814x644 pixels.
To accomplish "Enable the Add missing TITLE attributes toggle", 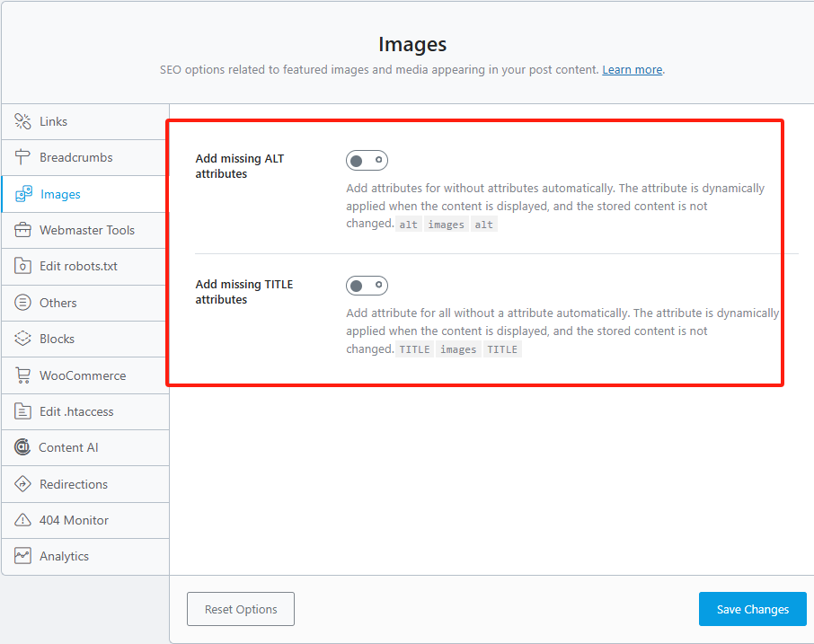I will (367, 286).
